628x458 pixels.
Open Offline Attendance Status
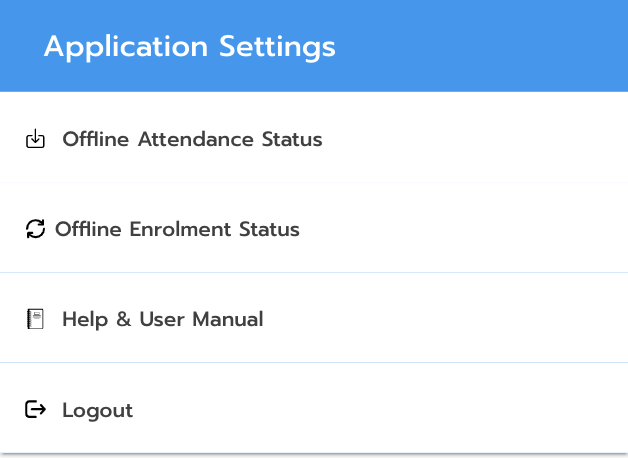click(x=192, y=139)
